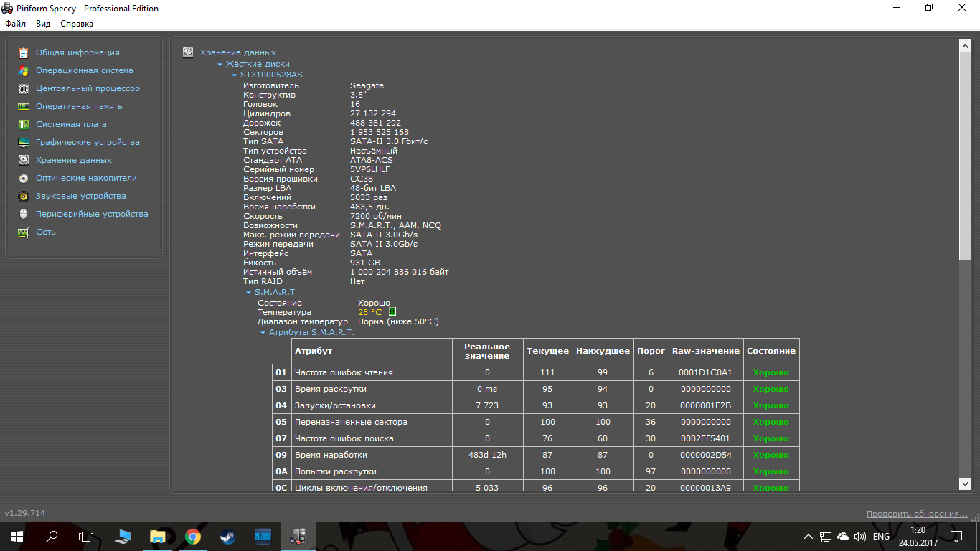
Task: Click the Периферийные устройства mouse icon
Action: click(24, 214)
